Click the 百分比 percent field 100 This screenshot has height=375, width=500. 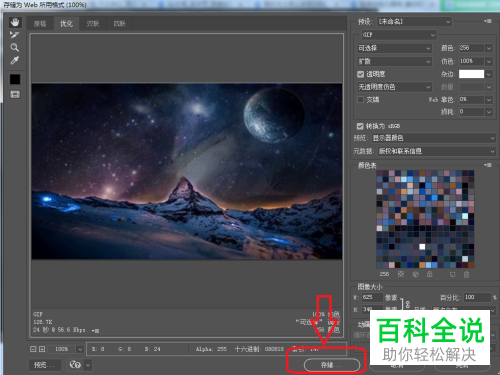[x=478, y=297]
